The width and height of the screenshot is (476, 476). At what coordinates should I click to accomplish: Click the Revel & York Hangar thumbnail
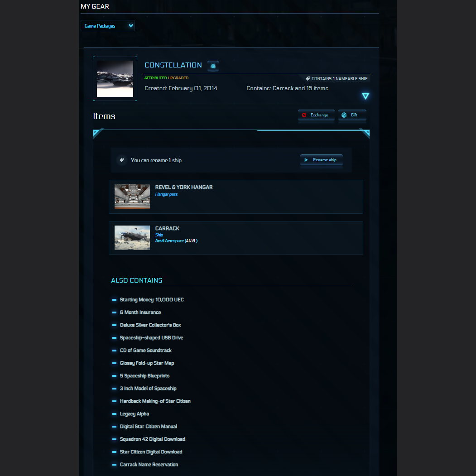[132, 196]
